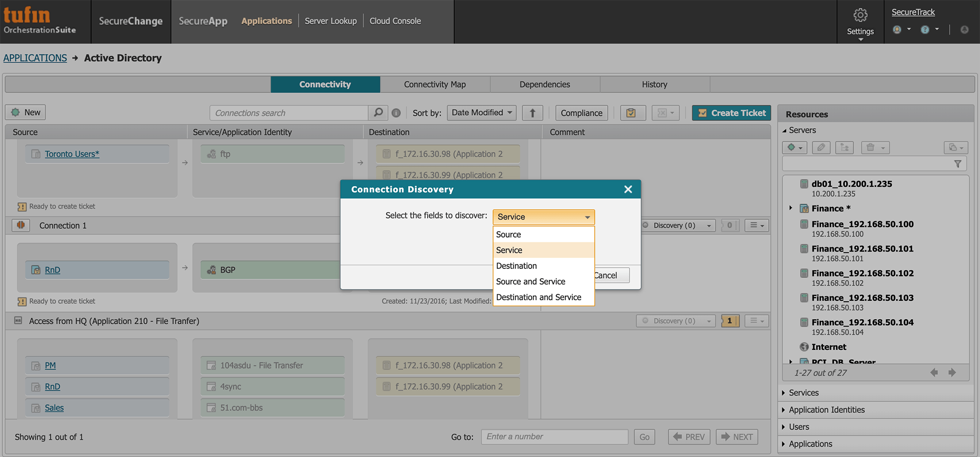Open the SecureChange module tab
The image size is (980, 457).
click(131, 21)
